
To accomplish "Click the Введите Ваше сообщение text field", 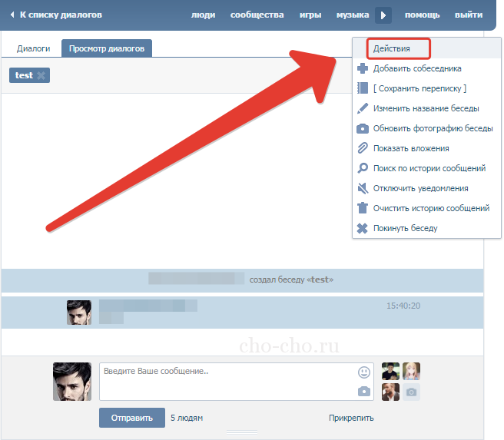I will [x=227, y=382].
